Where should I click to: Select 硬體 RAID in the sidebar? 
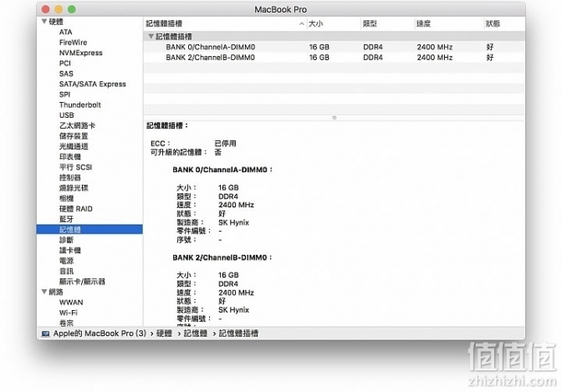coord(75,209)
